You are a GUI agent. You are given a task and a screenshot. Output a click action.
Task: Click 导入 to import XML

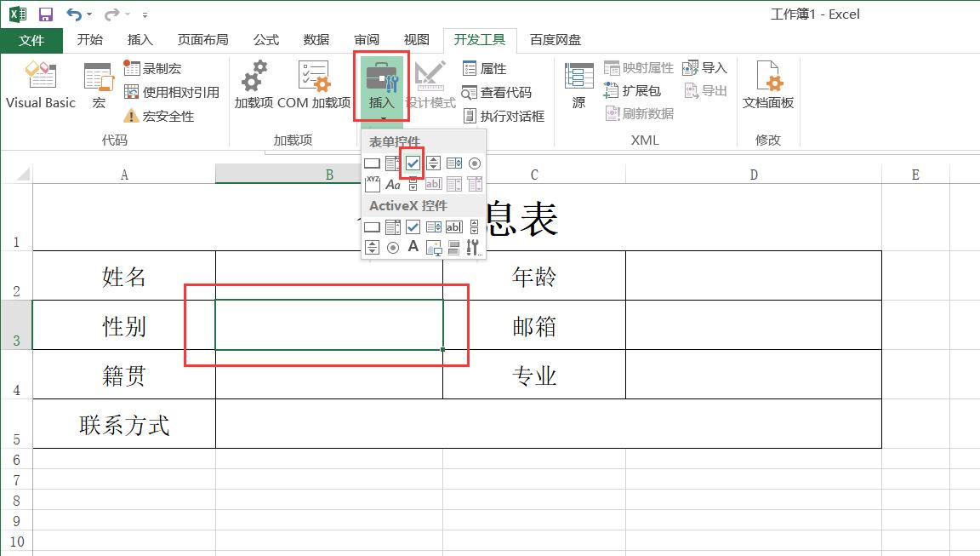[704, 67]
